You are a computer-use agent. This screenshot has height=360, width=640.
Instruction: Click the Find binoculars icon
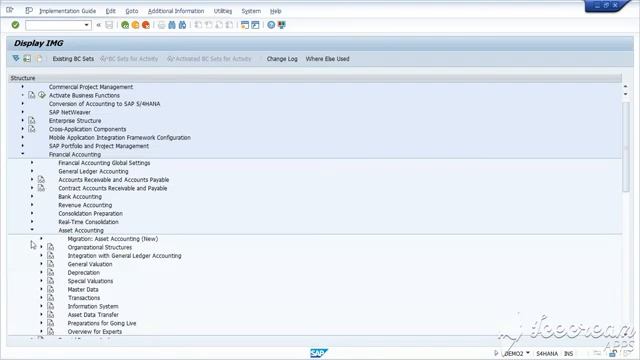(x=172, y=25)
